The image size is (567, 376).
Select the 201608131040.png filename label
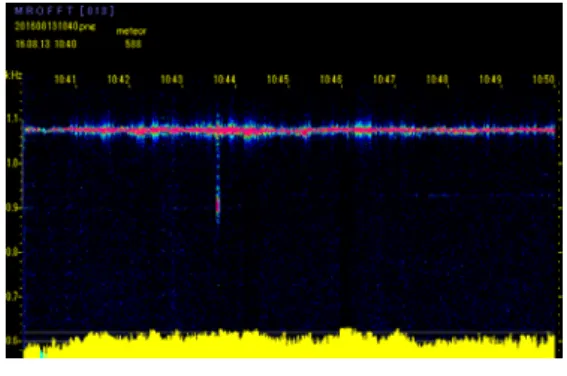click(x=55, y=26)
